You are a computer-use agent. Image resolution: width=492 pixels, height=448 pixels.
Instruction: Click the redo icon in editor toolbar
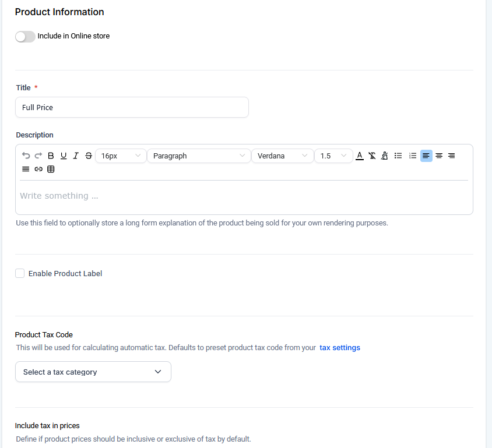(x=38, y=156)
